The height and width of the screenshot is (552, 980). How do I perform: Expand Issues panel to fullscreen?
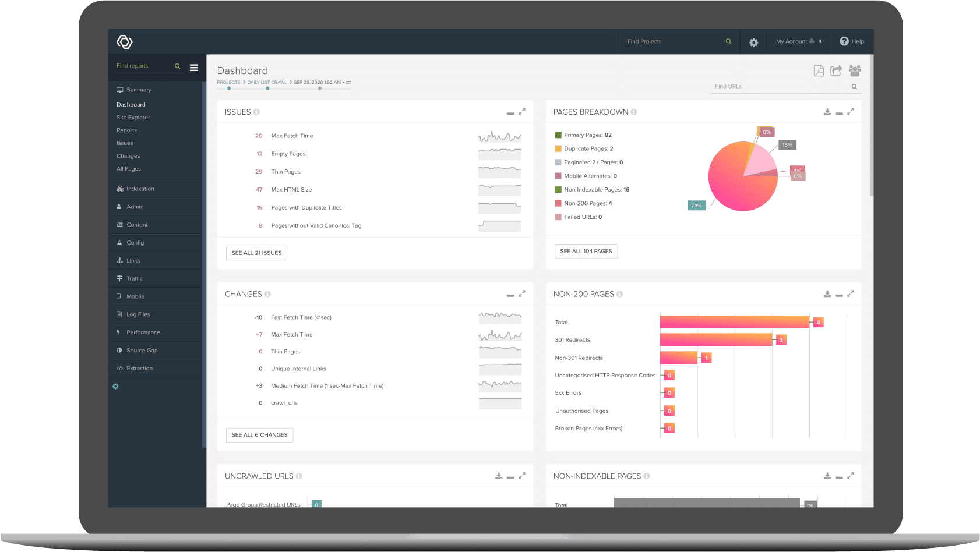522,112
